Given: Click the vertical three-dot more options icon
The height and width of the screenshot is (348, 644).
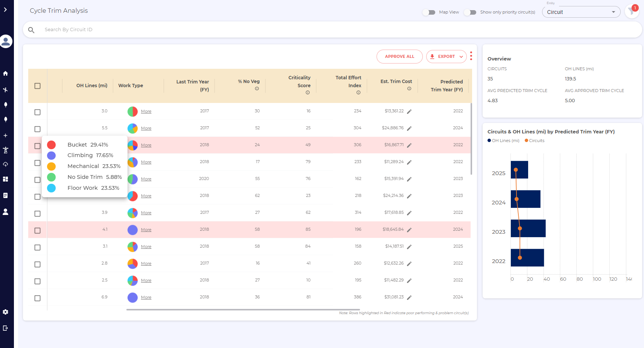Looking at the screenshot, I should (x=471, y=56).
